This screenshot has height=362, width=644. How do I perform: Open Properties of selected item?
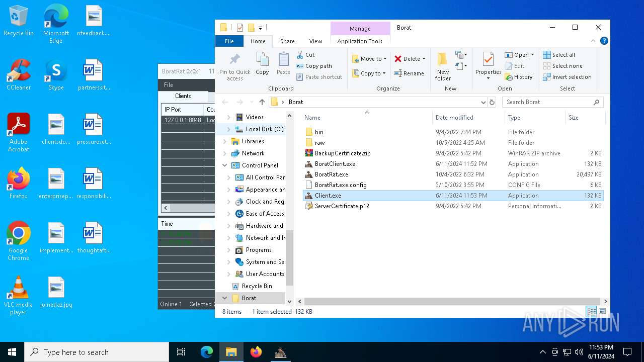point(488,66)
